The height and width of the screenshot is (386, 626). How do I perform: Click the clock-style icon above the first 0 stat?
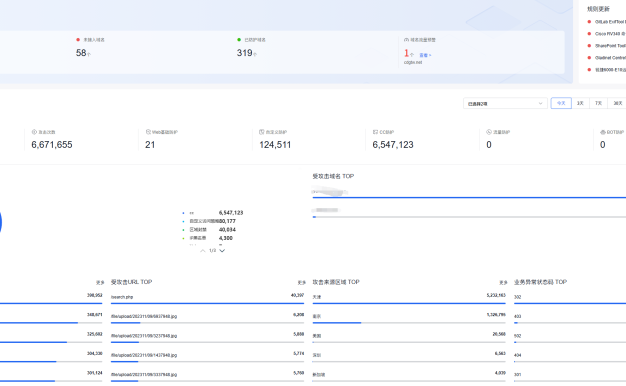489,132
